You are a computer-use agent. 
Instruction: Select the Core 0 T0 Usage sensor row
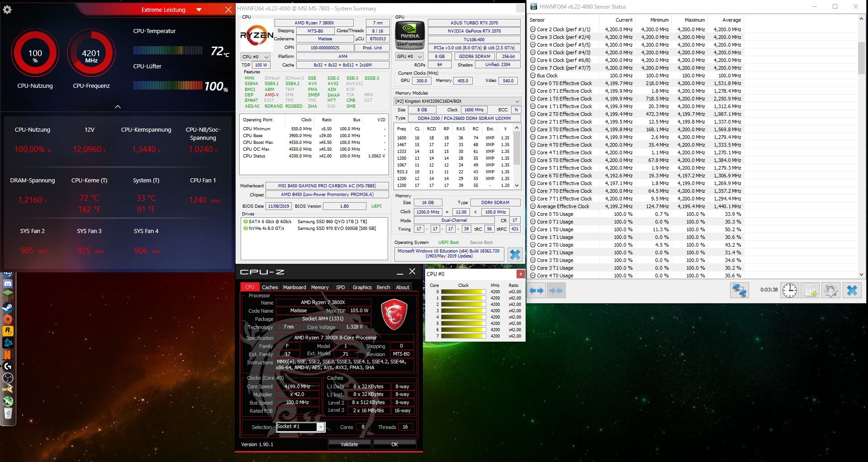point(636,214)
